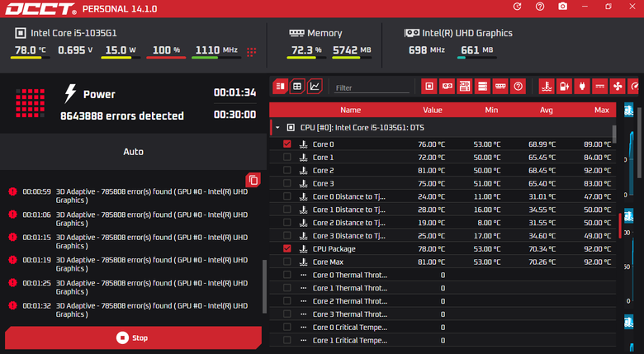The image size is (644, 354).
Task: Select the Core 2 Distance to Tj row name
Action: point(348,223)
